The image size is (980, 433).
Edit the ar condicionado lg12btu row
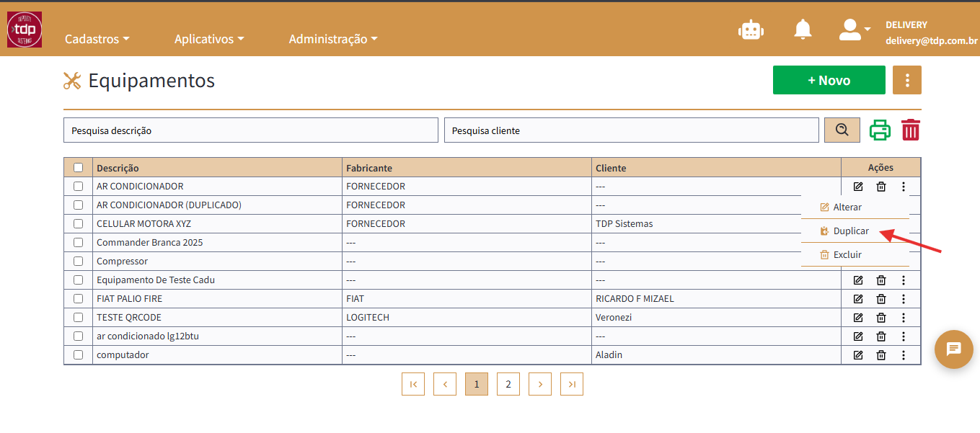click(858, 336)
